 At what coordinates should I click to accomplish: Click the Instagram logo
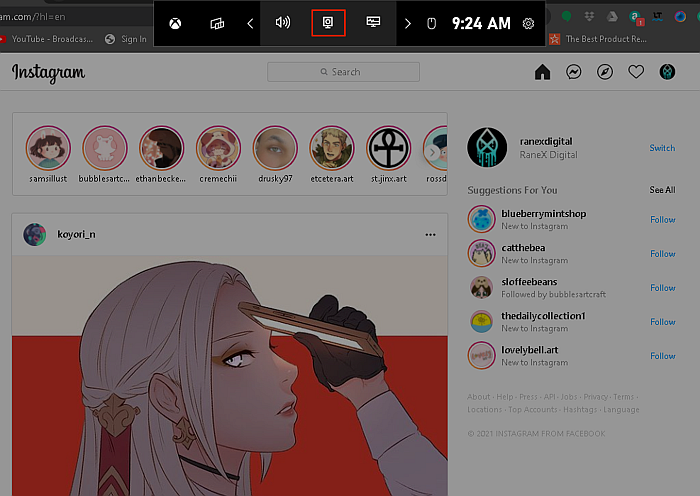click(x=48, y=73)
